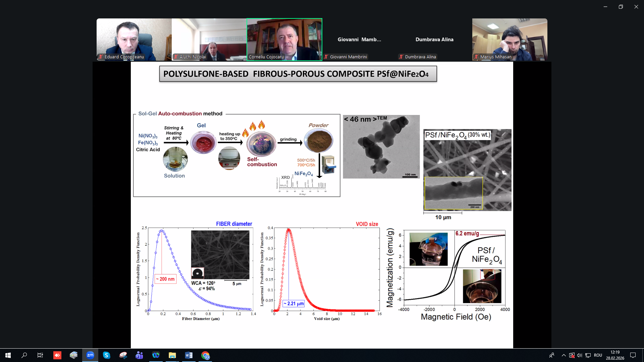Open the Zoom app in taskbar

coord(90,355)
